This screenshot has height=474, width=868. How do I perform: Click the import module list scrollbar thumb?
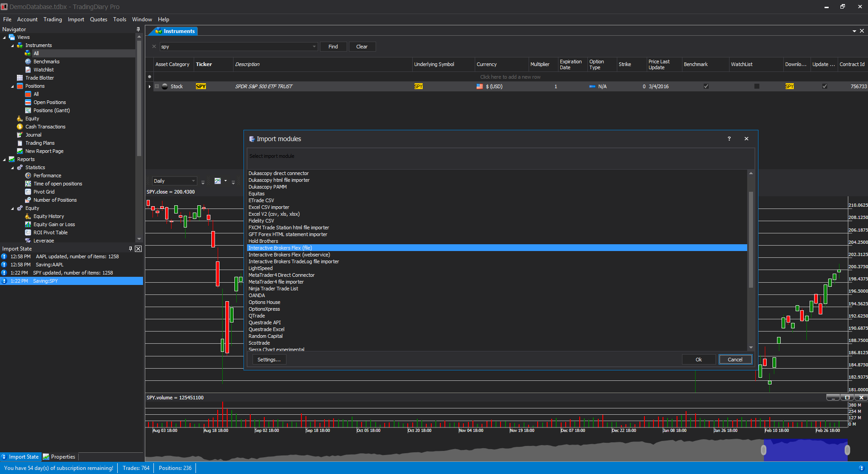coord(751,240)
